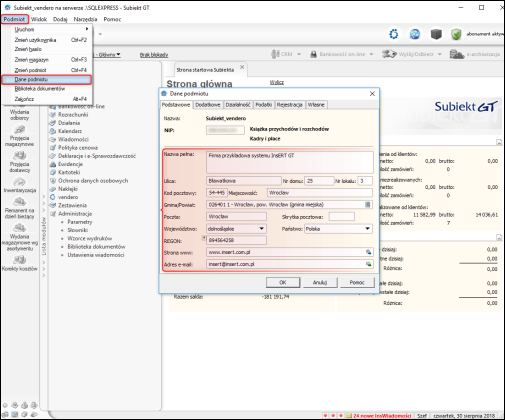Choose Zmień użytkownika from menu
Viewport: 505px width, 420px height.
coord(47,40)
